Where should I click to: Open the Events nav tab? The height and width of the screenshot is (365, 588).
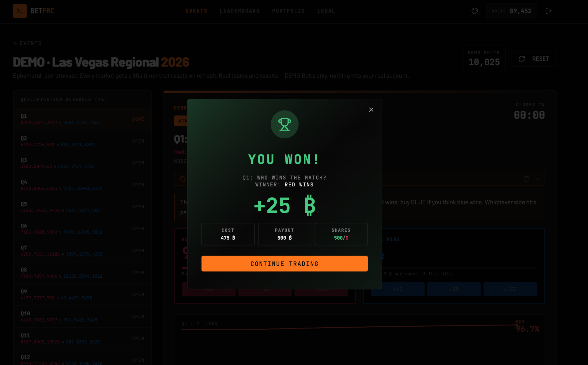pyautogui.click(x=196, y=11)
